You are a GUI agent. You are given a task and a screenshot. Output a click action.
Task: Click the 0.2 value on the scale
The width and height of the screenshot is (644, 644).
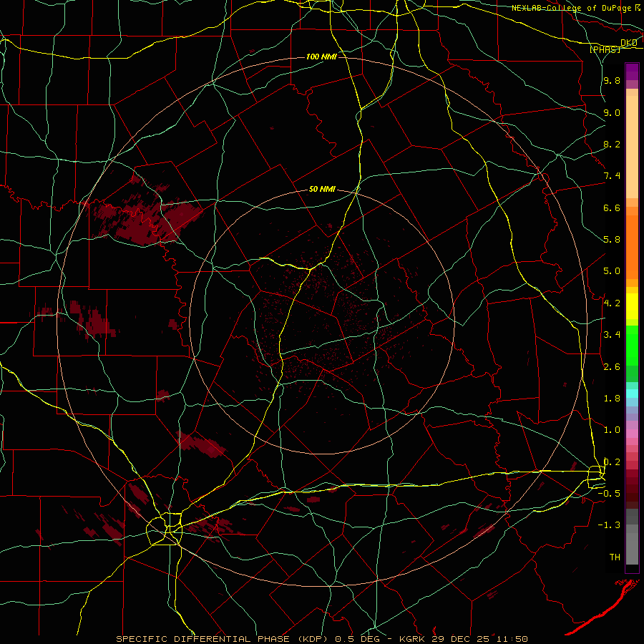612,462
